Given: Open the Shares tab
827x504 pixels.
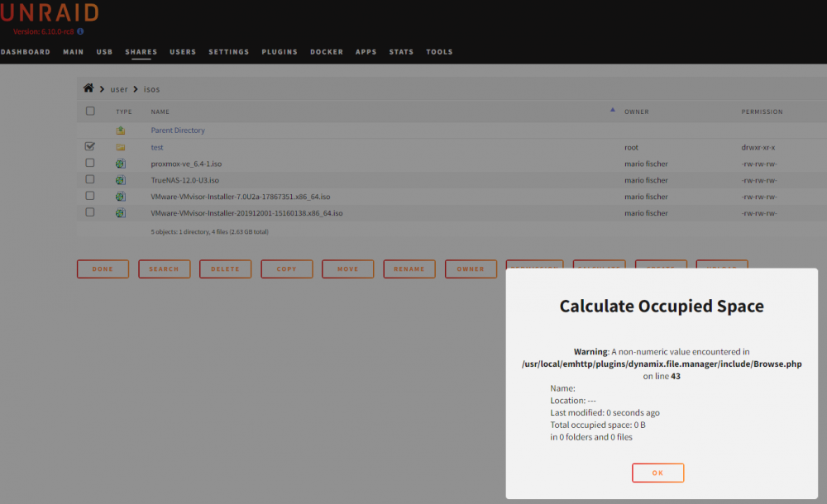Looking at the screenshot, I should pos(141,52).
